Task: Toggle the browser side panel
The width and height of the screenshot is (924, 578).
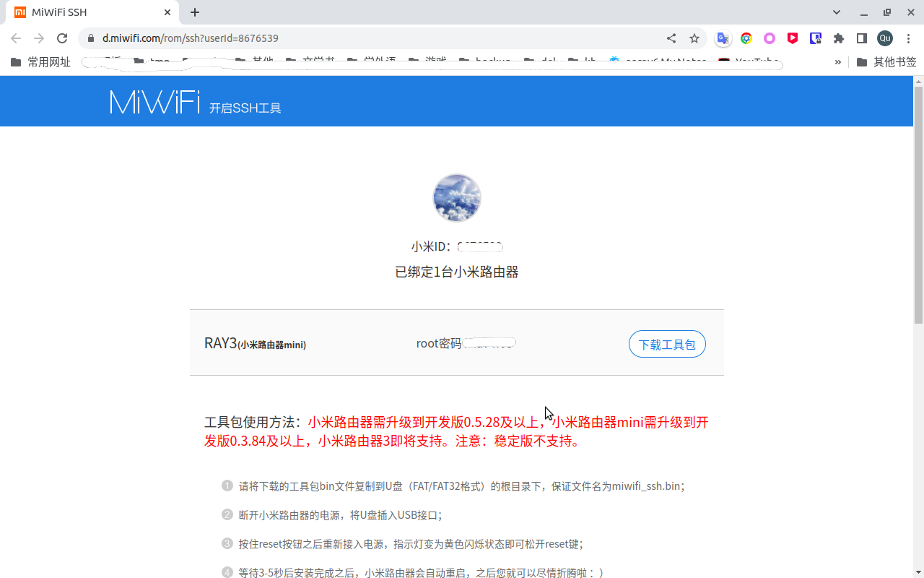Action: (862, 38)
